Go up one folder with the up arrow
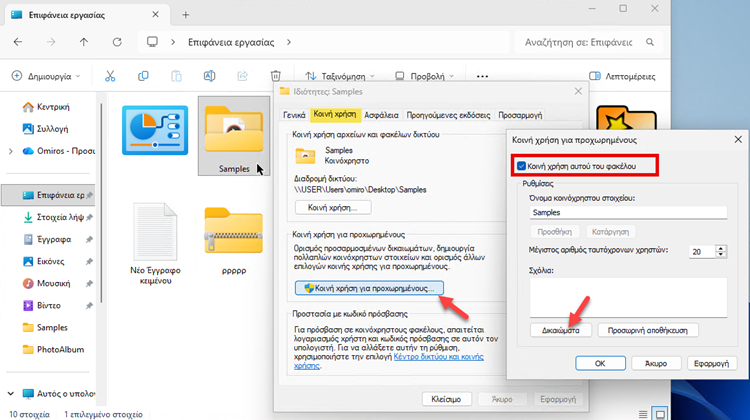This screenshot has height=420, width=750. coord(83,43)
